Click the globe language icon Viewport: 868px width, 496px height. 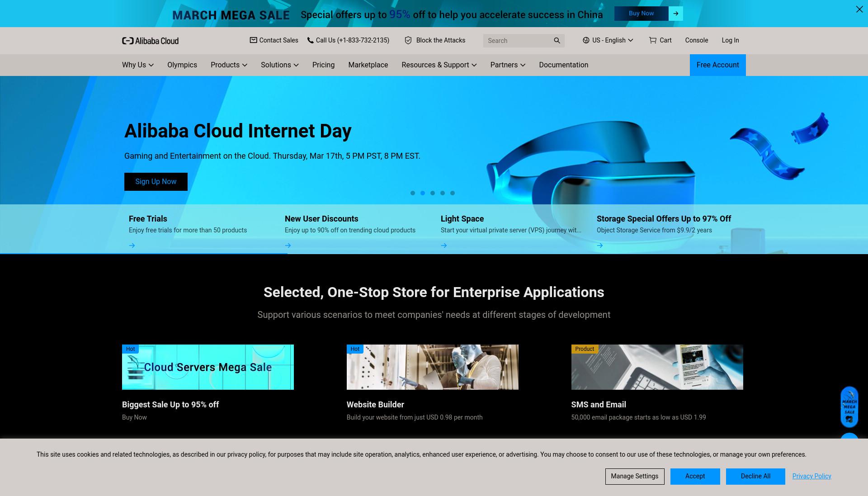(x=586, y=40)
